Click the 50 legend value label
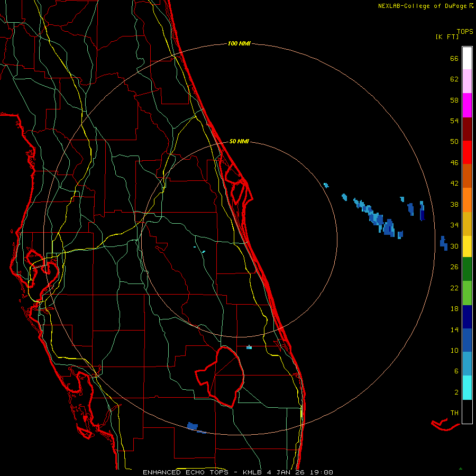This screenshot has height=476, width=476. [x=454, y=142]
